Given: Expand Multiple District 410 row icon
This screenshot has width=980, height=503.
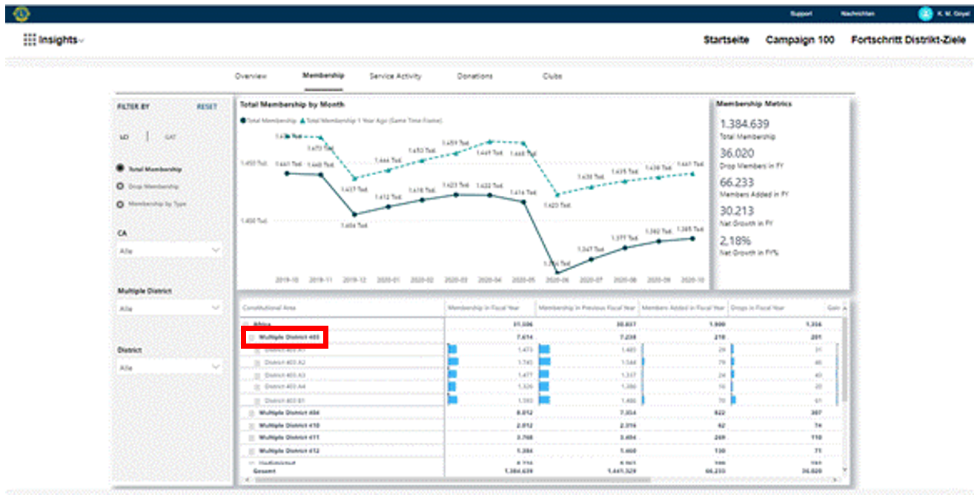Looking at the screenshot, I should [x=251, y=425].
